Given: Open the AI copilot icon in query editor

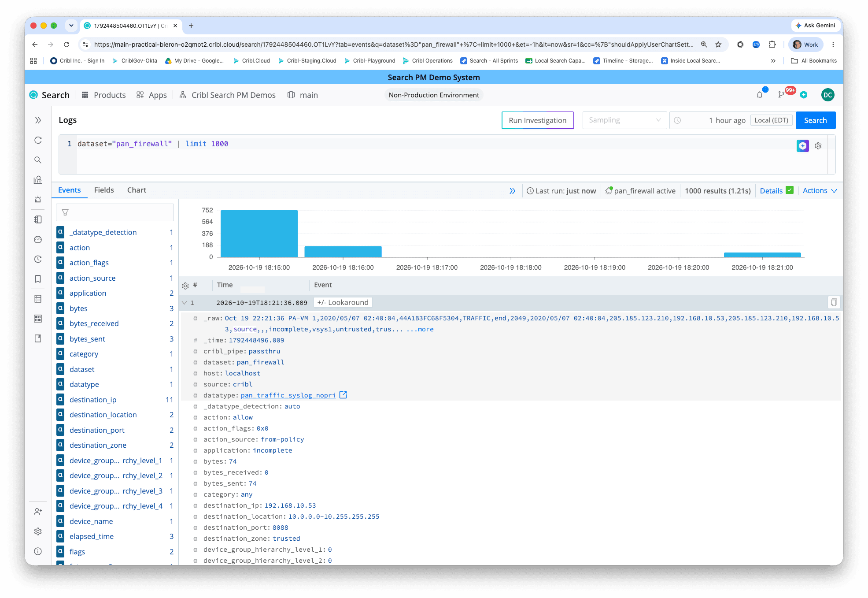Looking at the screenshot, I should pos(802,146).
